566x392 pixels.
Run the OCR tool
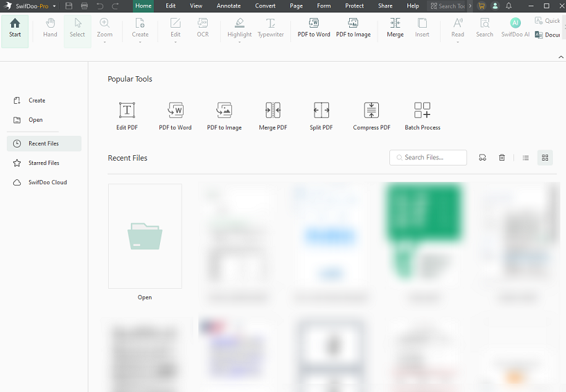pyautogui.click(x=202, y=28)
